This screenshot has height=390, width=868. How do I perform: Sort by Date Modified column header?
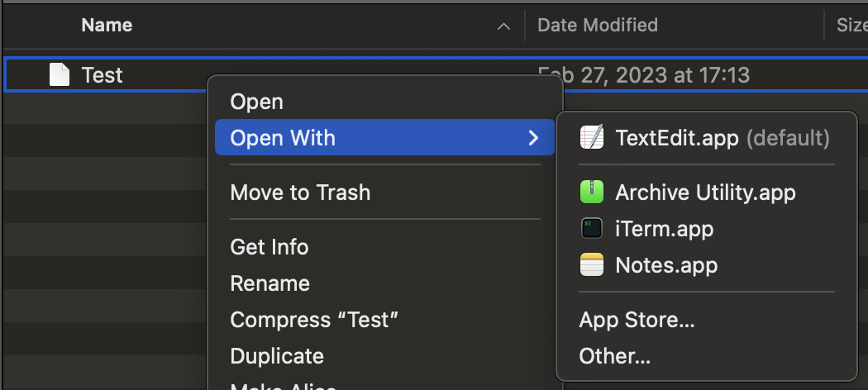598,25
